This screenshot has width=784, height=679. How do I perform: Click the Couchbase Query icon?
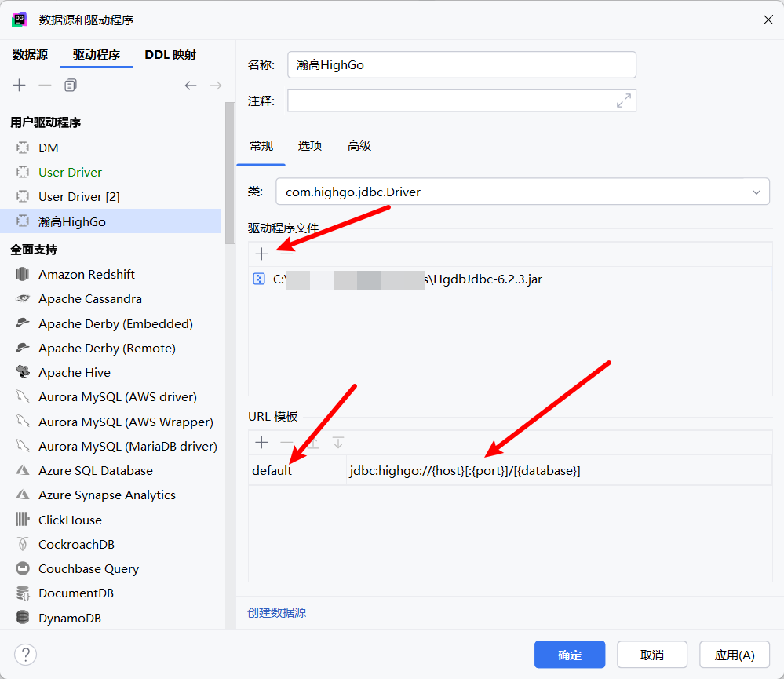point(23,568)
